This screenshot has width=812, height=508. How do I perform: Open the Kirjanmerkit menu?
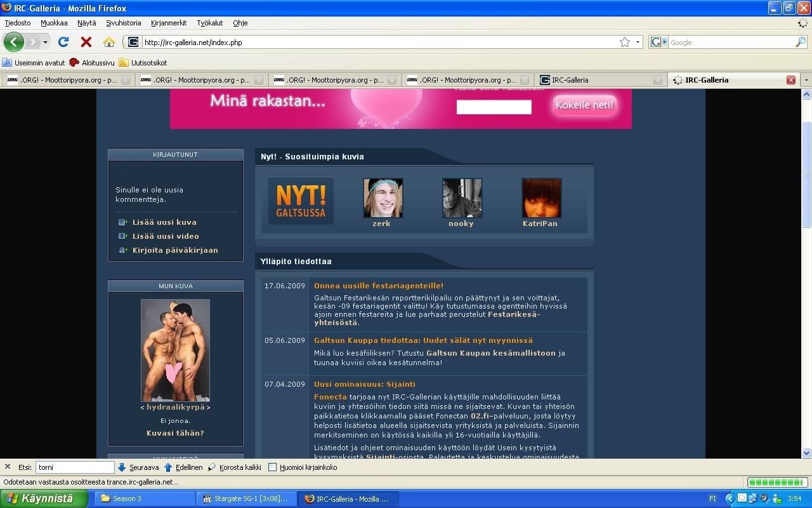(169, 23)
